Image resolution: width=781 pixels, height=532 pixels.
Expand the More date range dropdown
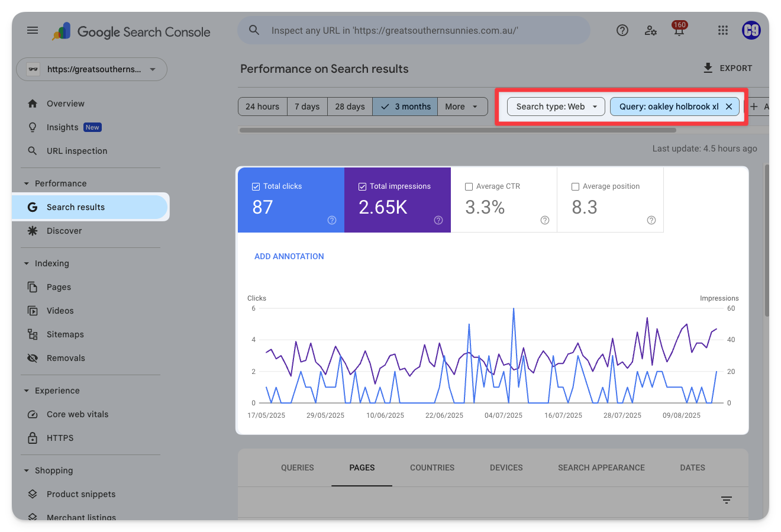(x=461, y=107)
